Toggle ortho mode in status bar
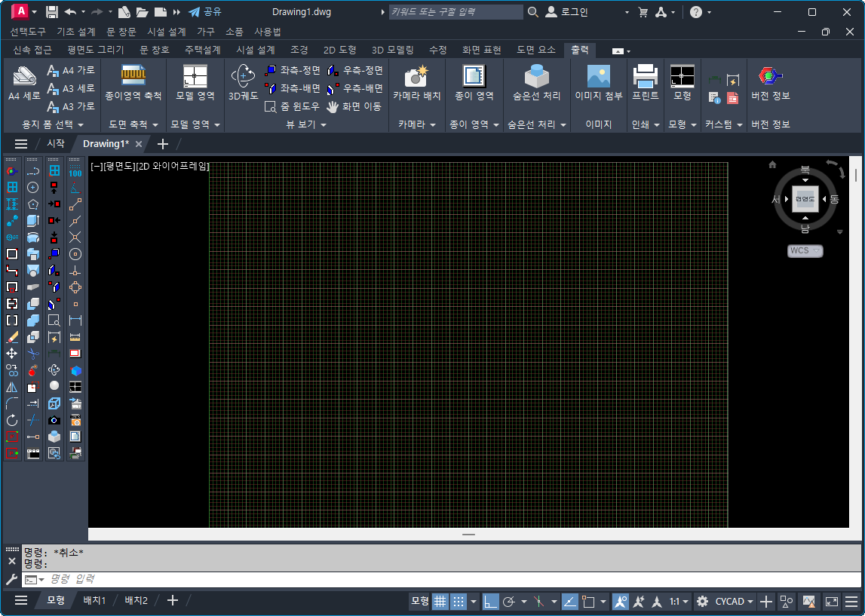Viewport: 865px width, 616px height. [x=491, y=601]
